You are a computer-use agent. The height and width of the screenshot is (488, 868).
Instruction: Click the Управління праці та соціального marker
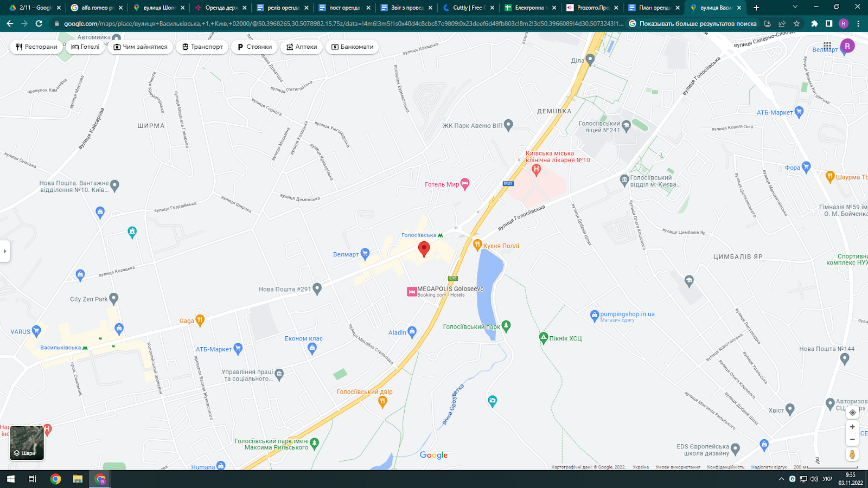(279, 374)
